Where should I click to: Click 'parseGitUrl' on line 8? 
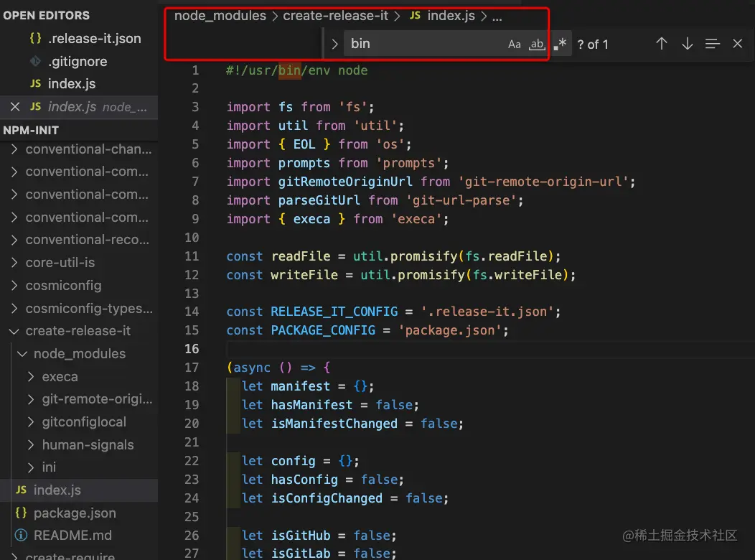pyautogui.click(x=319, y=200)
